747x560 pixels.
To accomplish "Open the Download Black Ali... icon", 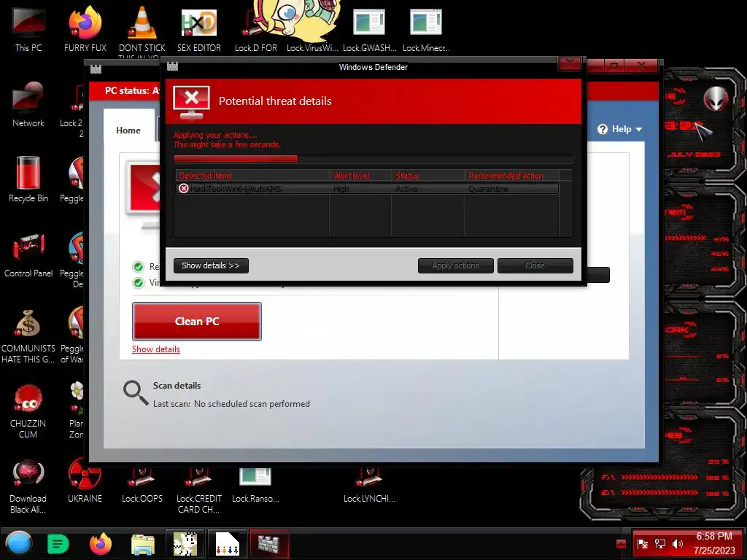I will (x=28, y=486).
